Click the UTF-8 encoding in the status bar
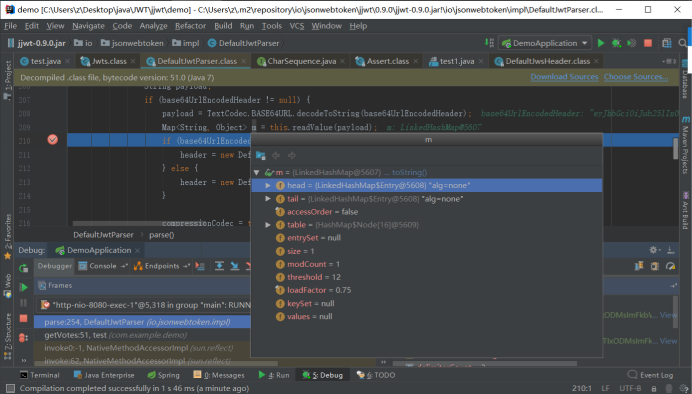The width and height of the screenshot is (692, 394). click(x=630, y=388)
